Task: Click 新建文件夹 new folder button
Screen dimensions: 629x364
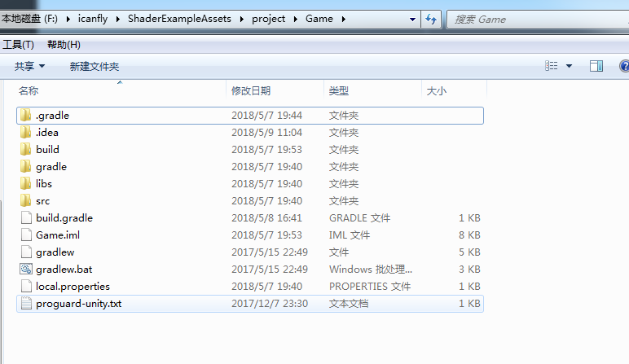Action: point(95,66)
